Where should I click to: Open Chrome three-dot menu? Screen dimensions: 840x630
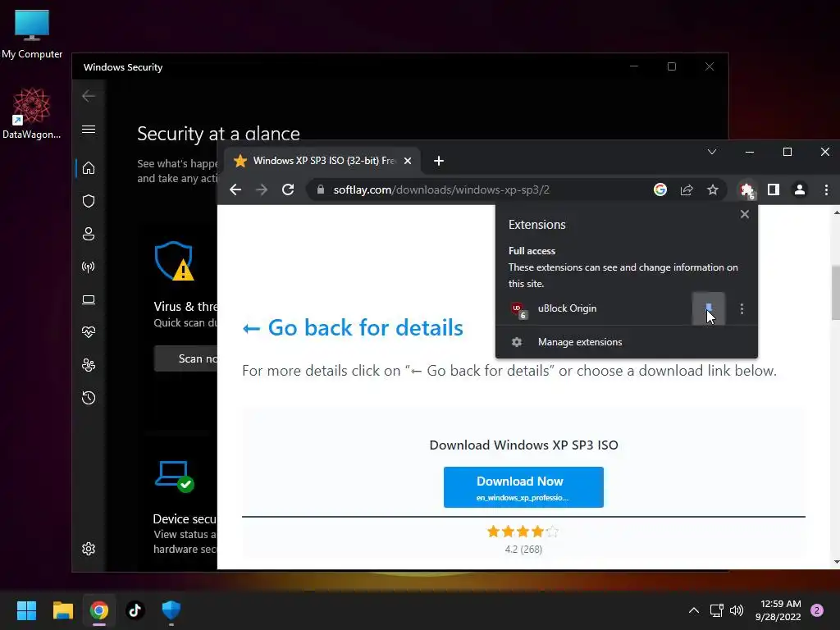pyautogui.click(x=826, y=189)
